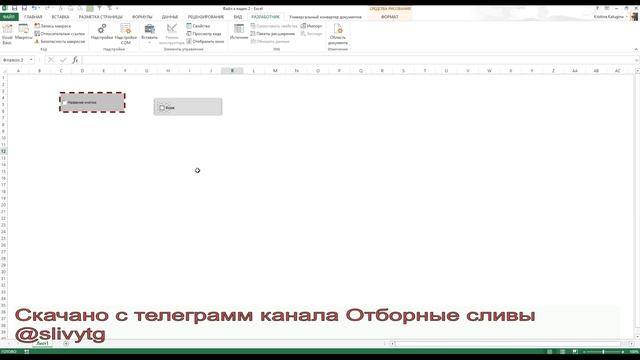Open the Format (Формат) drawing tools tab

[x=390, y=17]
